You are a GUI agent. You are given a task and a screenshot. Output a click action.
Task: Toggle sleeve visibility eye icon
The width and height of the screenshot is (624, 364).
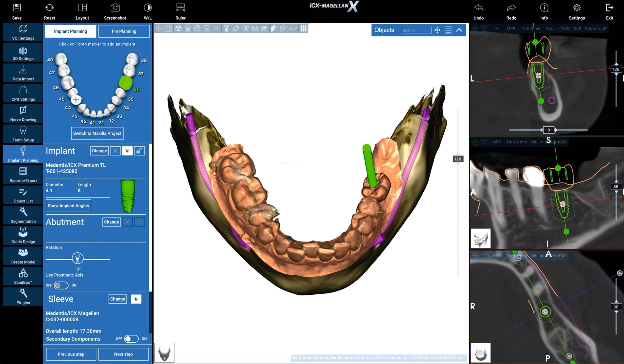136,299
